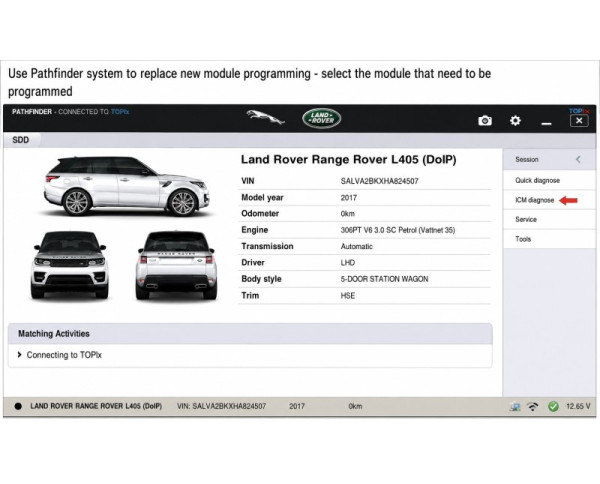
Task: Open the SDD tab
Action: [x=21, y=140]
